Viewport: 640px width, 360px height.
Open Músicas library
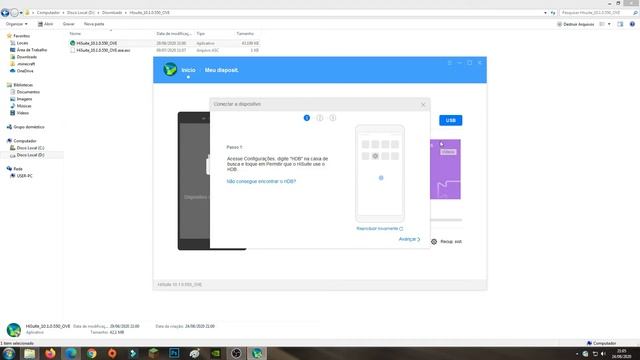pyautogui.click(x=24, y=106)
